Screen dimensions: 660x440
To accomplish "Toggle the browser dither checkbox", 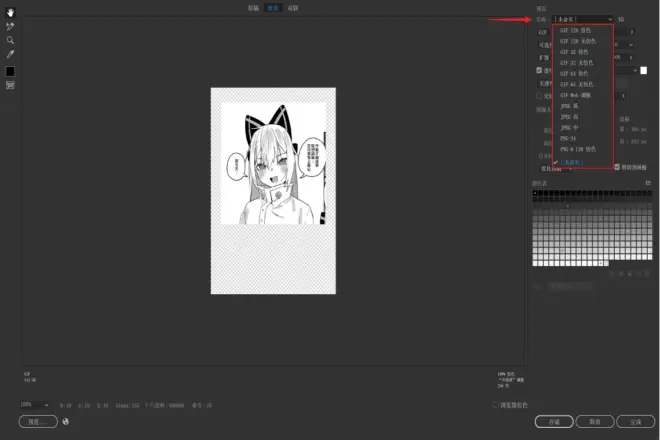I will click(x=496, y=405).
